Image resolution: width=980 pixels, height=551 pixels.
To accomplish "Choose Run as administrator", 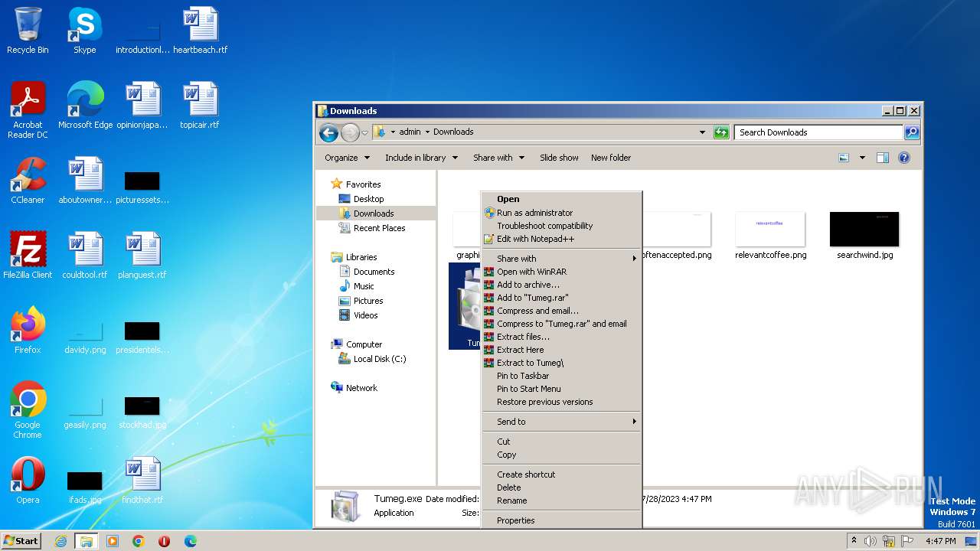I will (561, 213).
